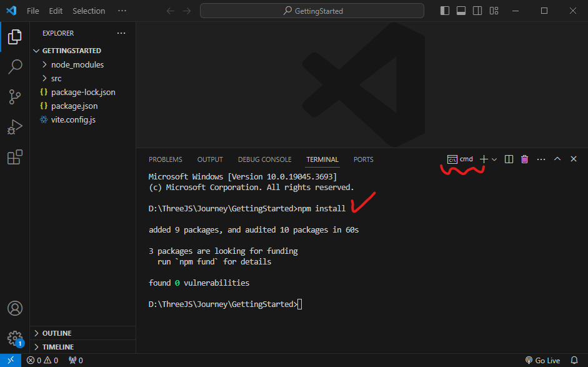The width and height of the screenshot is (588, 367).
Task: Open errors and warnings status indicator
Action: (x=42, y=360)
